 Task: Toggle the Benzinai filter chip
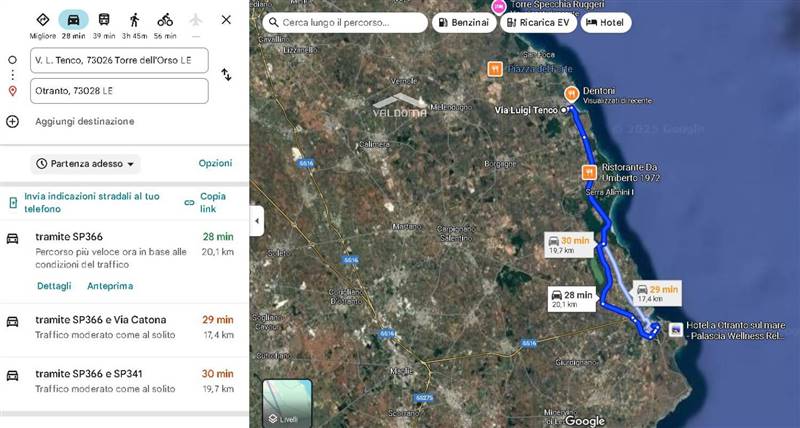(x=464, y=22)
